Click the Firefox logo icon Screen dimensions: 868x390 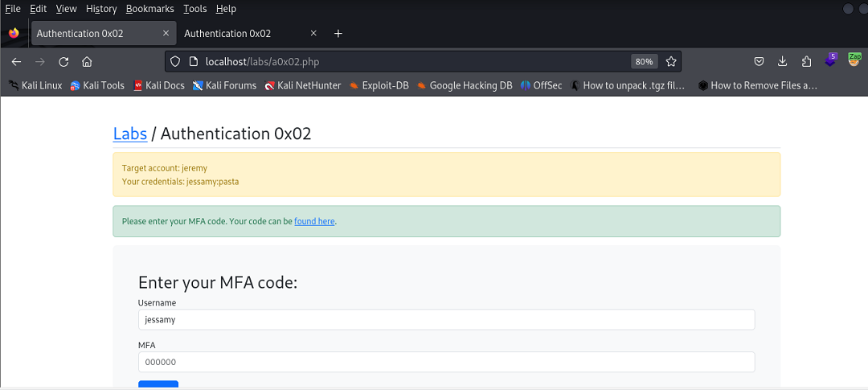click(14, 33)
